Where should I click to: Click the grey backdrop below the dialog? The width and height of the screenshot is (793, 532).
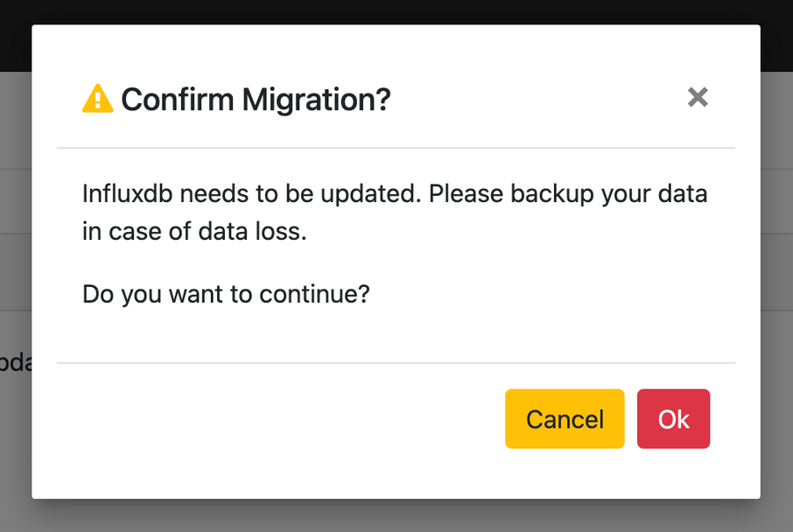(396, 516)
